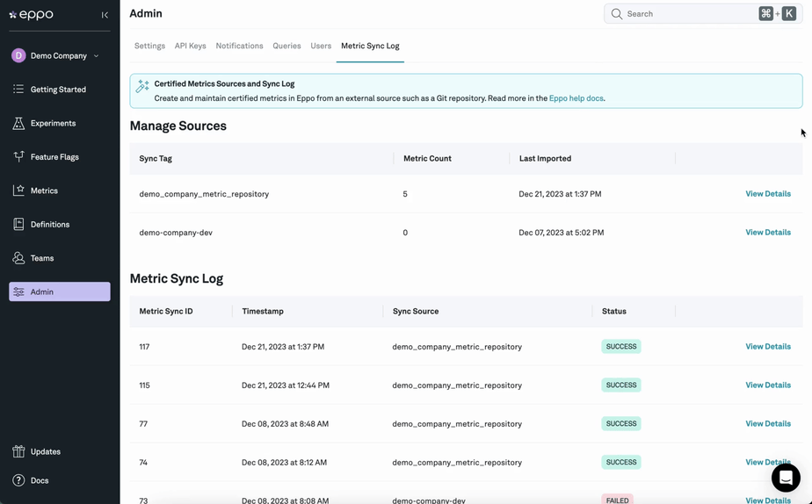Click the Docs help icon
Viewport: 812px width, 504px height.
[x=18, y=480]
